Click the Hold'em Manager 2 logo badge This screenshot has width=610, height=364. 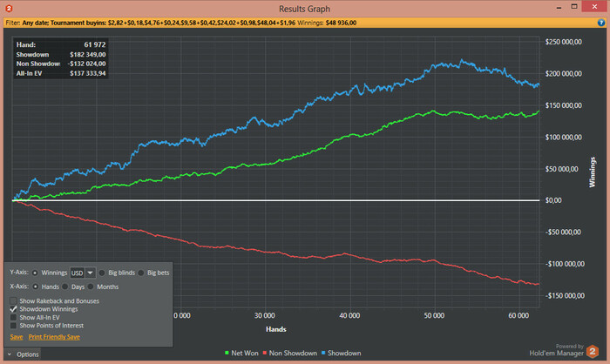tap(592, 352)
